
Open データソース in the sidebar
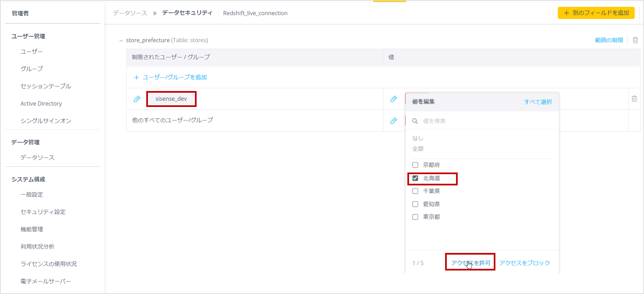(37, 158)
